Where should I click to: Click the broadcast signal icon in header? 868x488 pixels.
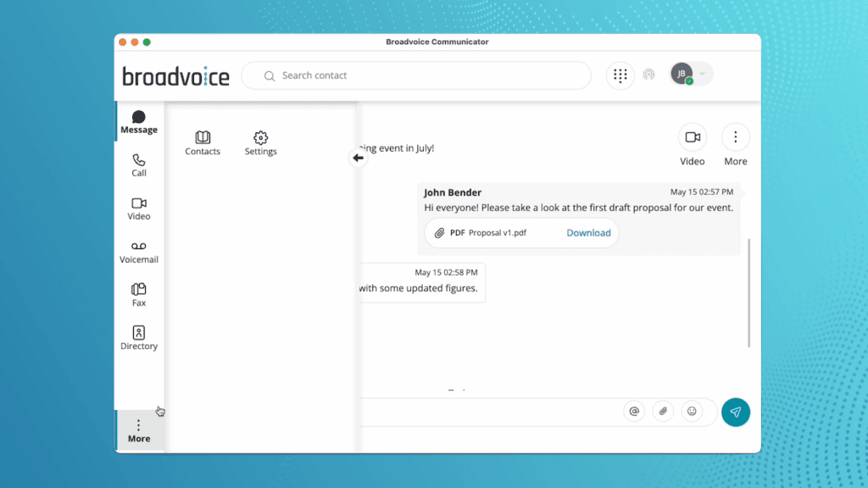(x=648, y=75)
